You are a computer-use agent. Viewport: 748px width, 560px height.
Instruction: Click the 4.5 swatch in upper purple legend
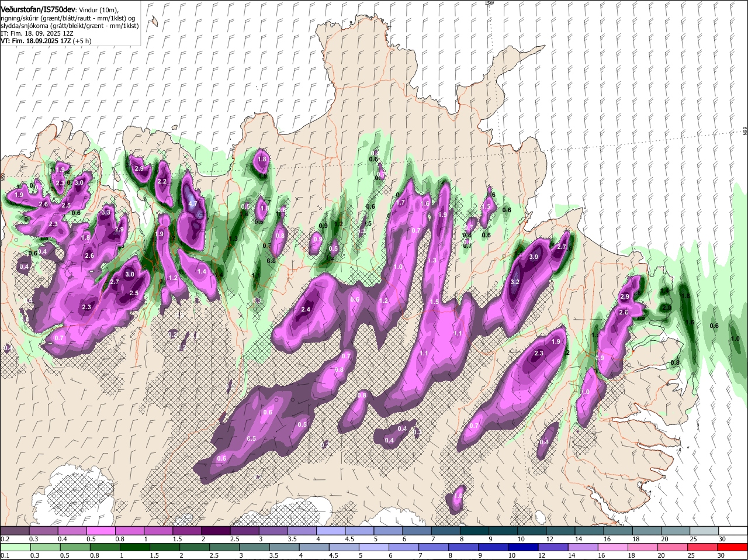coord(359,531)
